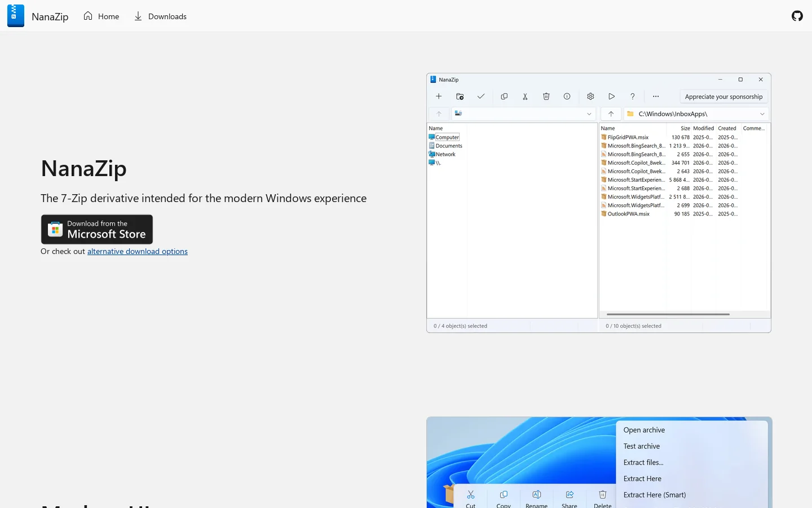Open the More ellipsis toolbar menu
The image size is (812, 508).
pyautogui.click(x=656, y=97)
